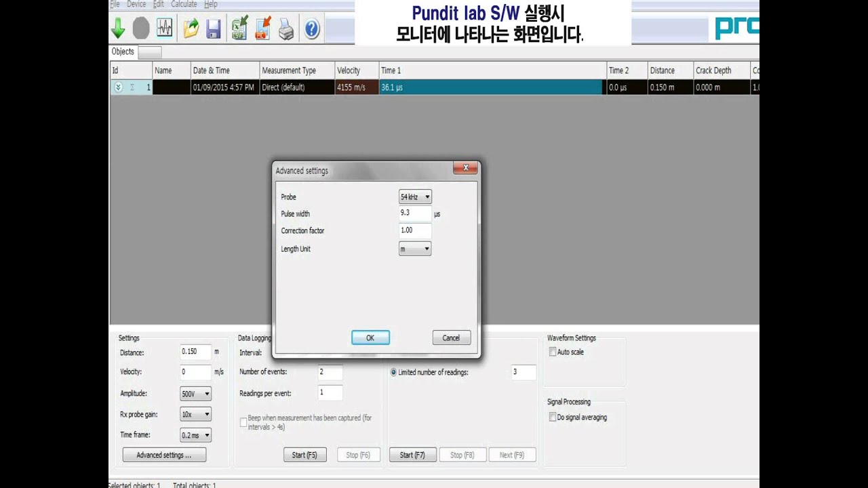Click the Correction factor input field
This screenshot has width=868, height=488.
tap(415, 230)
